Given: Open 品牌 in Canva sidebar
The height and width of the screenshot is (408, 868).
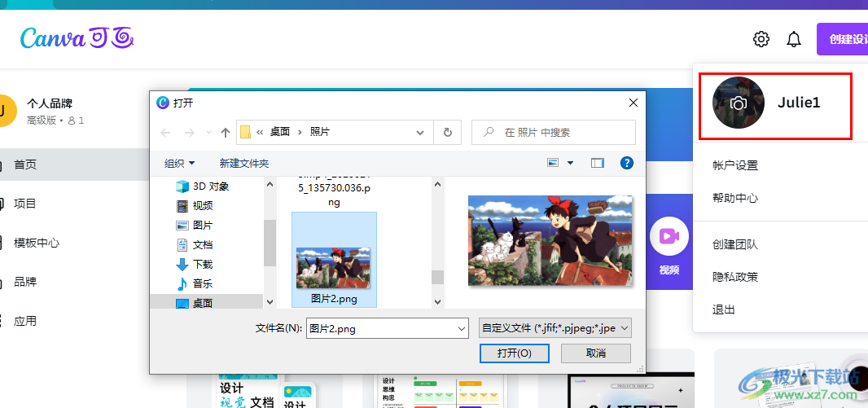Looking at the screenshot, I should 25,281.
